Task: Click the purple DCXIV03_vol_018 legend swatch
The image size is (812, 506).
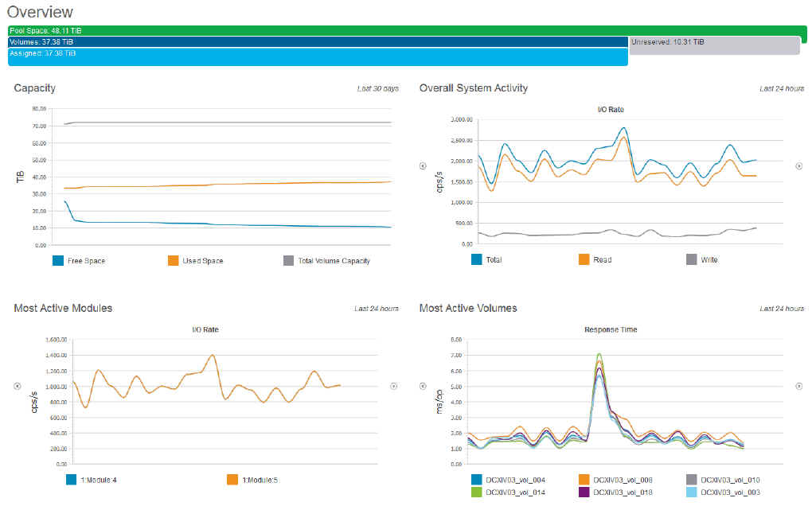Action: pos(584,492)
